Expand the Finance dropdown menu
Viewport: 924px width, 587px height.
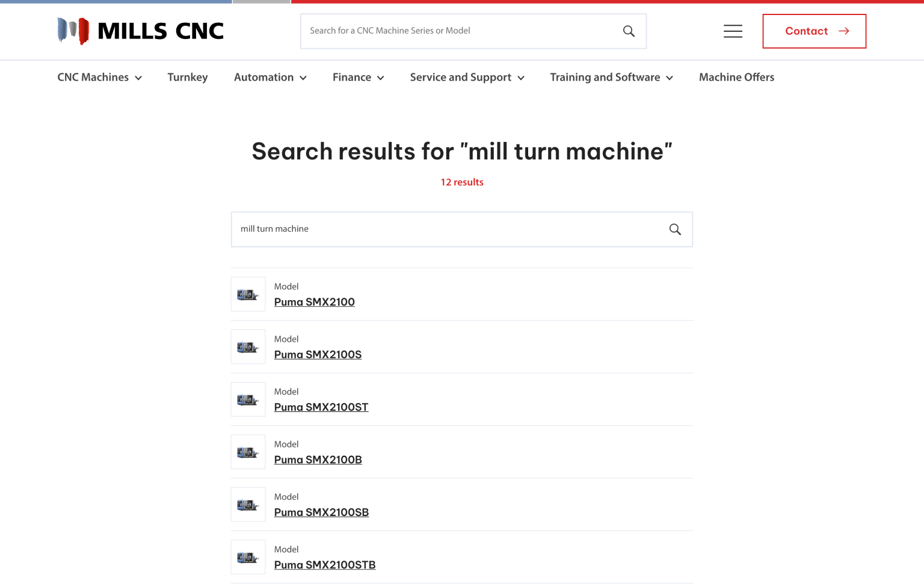pos(358,78)
